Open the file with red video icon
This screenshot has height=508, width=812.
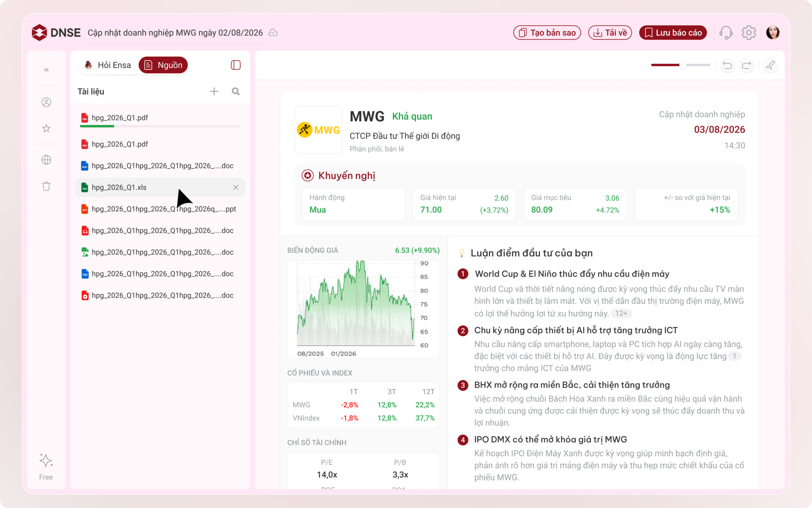[160, 295]
